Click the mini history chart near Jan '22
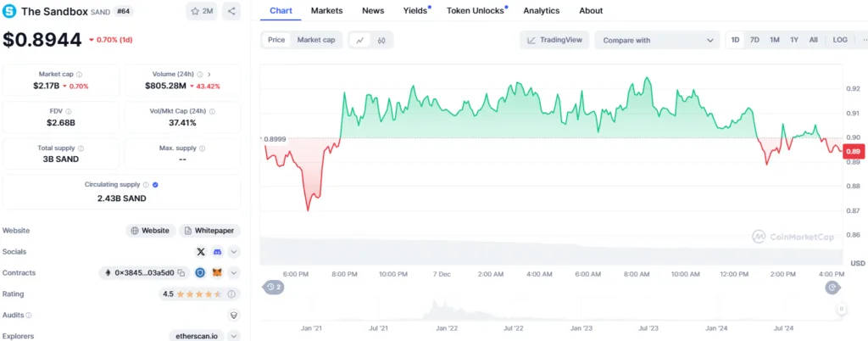868x341 pixels. pos(446,310)
